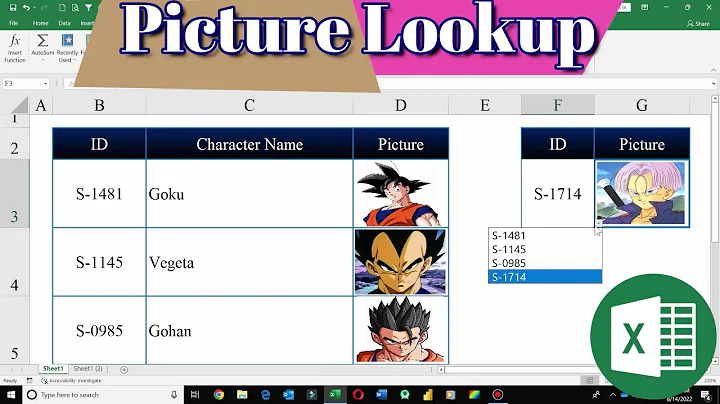
Task: Select column G header
Action: coord(642,105)
